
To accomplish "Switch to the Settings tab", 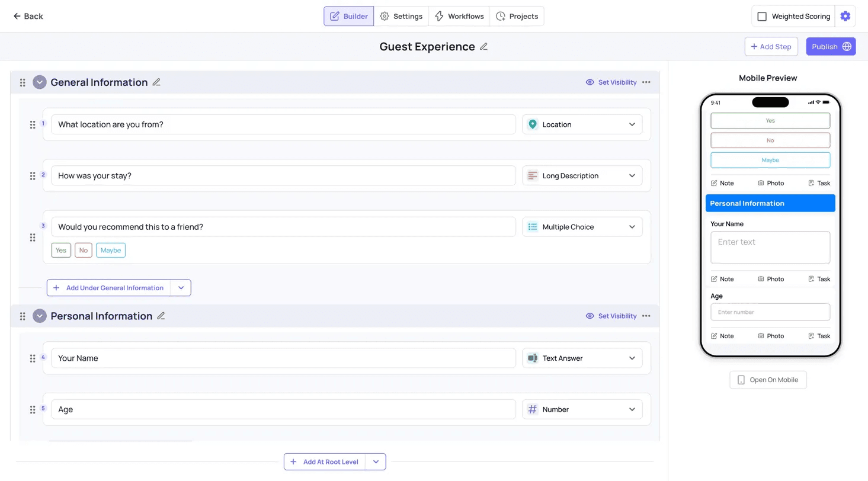I will [x=401, y=16].
